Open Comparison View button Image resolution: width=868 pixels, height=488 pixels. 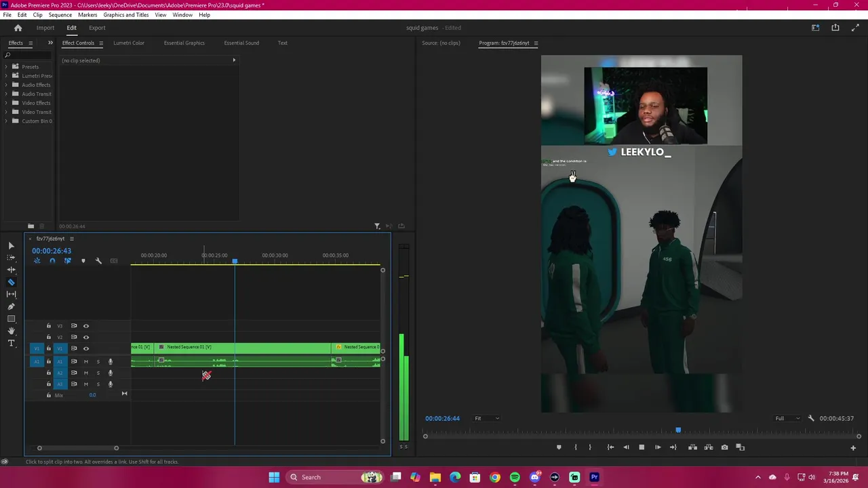tap(741, 447)
